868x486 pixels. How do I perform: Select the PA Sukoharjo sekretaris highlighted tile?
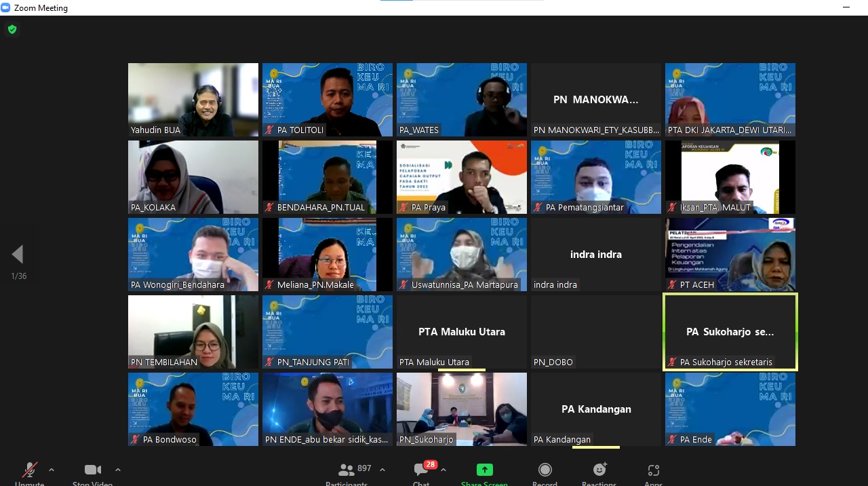[x=730, y=332]
